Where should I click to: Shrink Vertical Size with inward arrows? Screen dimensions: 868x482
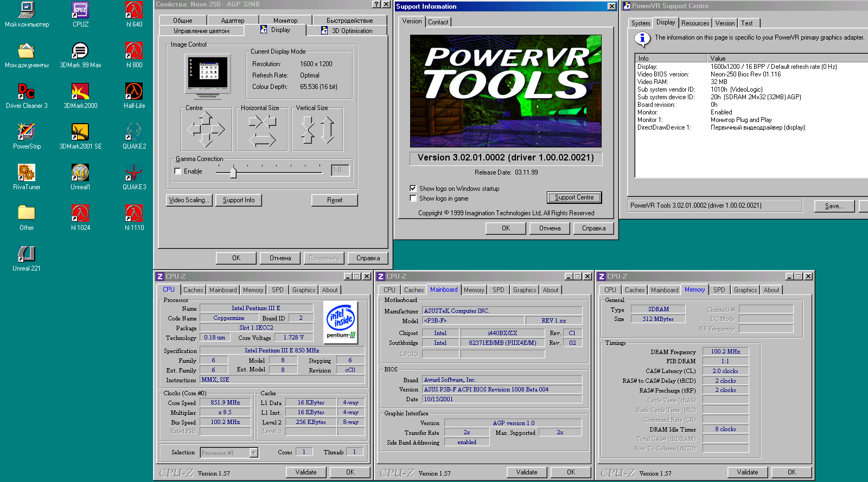[x=308, y=131]
